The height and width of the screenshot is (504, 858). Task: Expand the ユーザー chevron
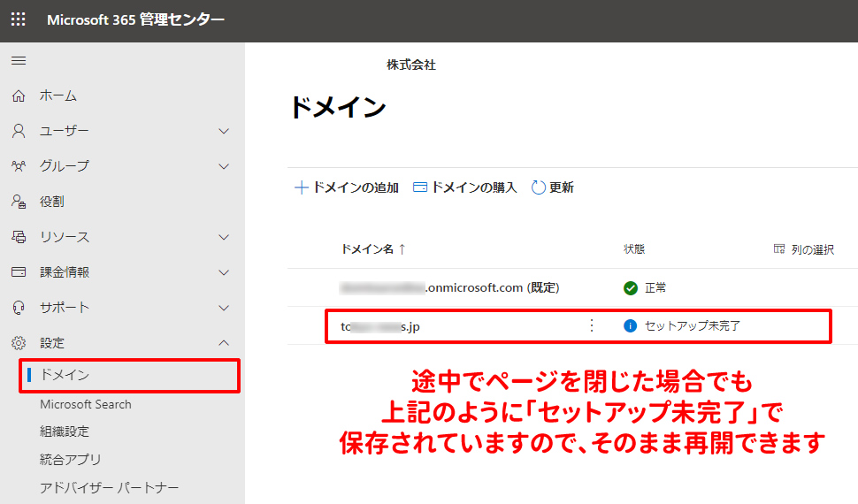click(x=224, y=132)
